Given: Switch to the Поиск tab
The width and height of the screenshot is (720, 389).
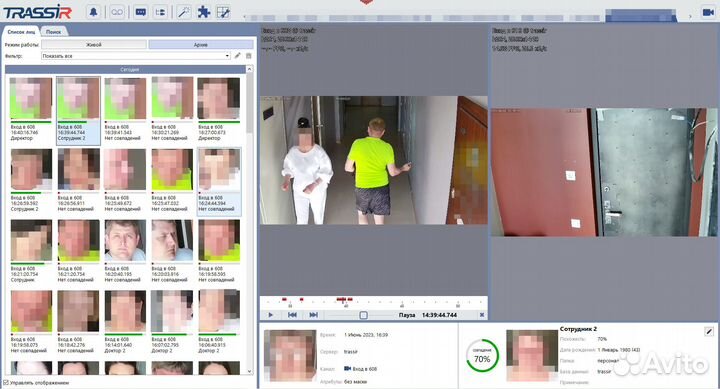Looking at the screenshot, I should coord(54,32).
